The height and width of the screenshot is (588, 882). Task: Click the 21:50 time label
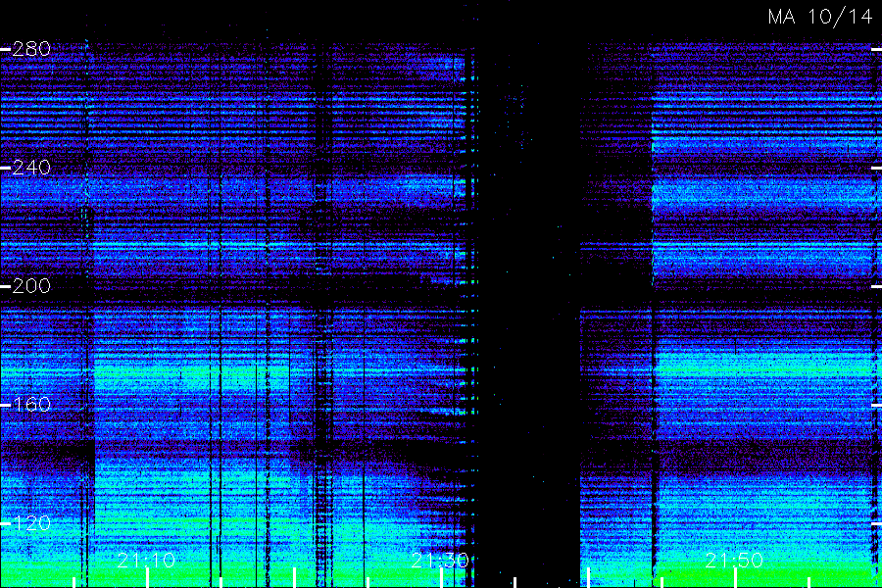tap(734, 560)
